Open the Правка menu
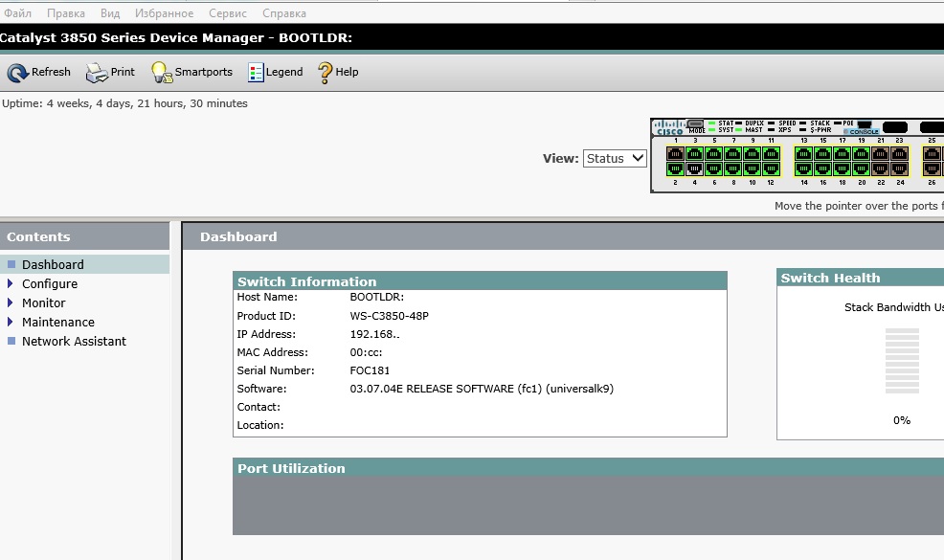The height and width of the screenshot is (560, 944). (66, 13)
